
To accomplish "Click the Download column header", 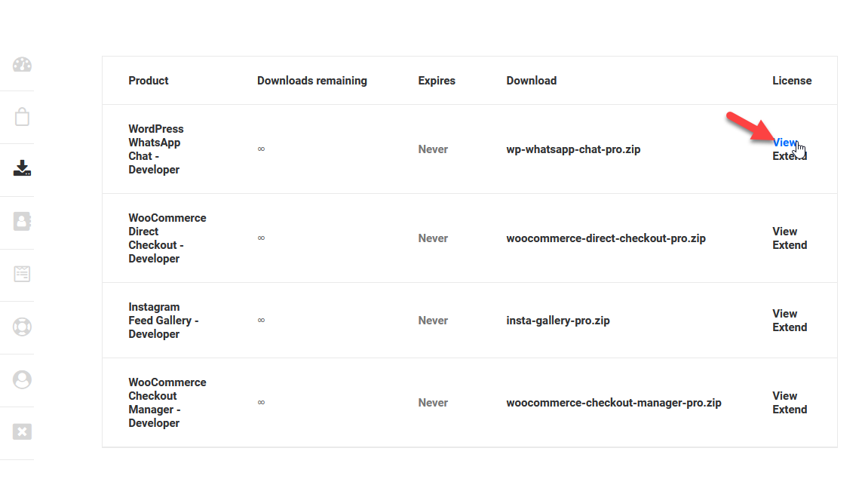I will click(532, 81).
